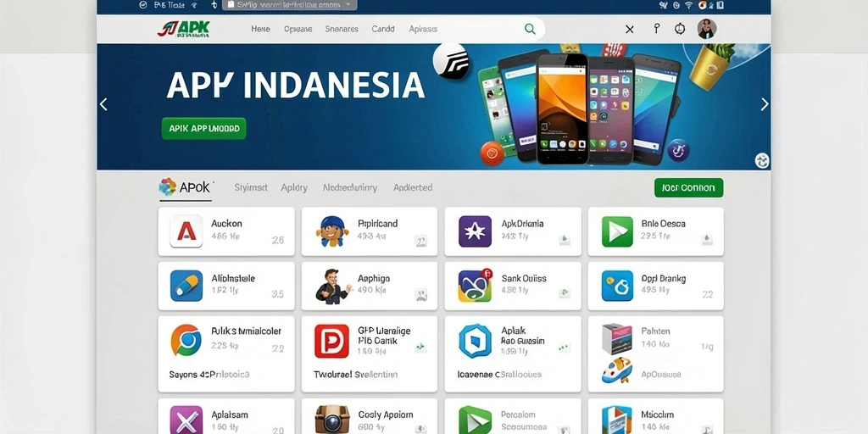Click the green APK APP banner button
The height and width of the screenshot is (434, 868).
point(203,129)
